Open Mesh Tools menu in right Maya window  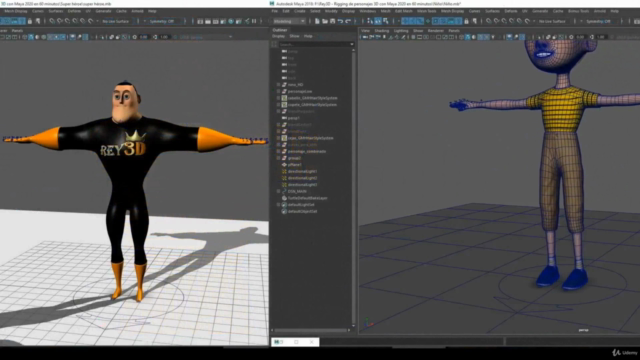pos(427,11)
